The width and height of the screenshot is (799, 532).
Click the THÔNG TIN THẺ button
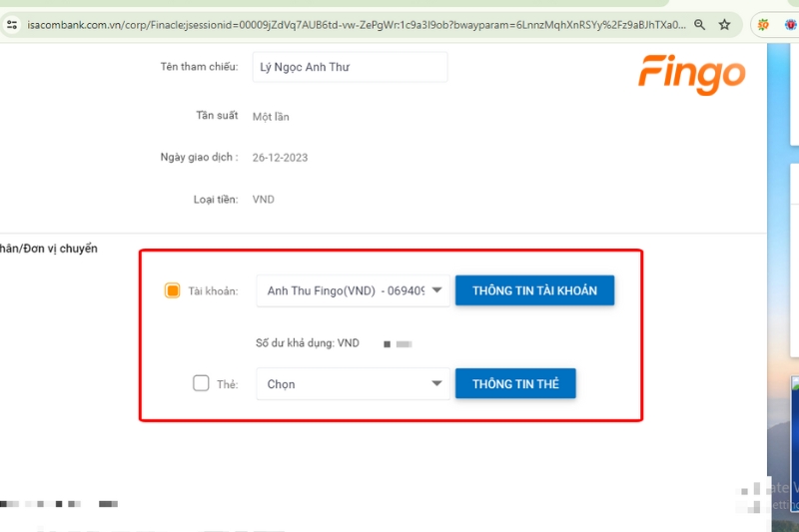pos(515,383)
